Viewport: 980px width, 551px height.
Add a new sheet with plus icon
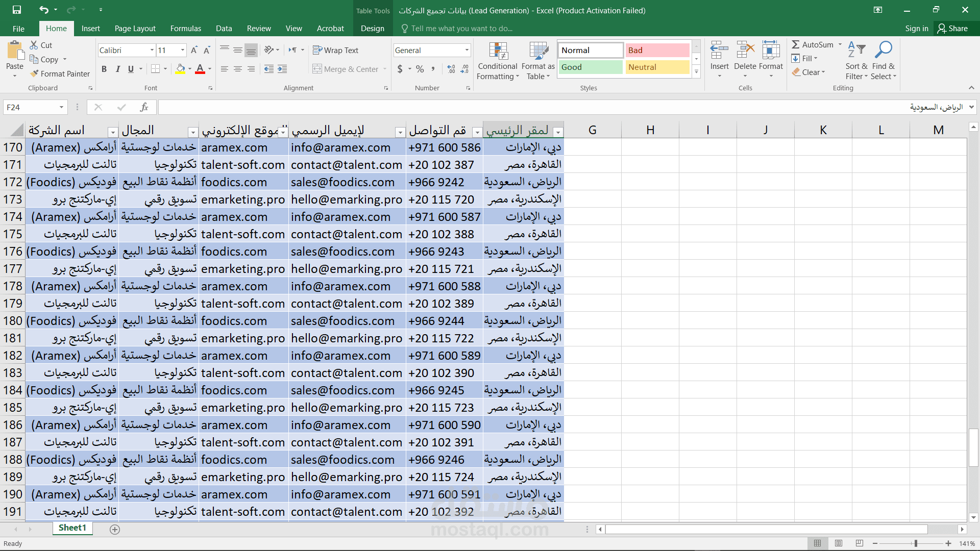[x=115, y=530]
